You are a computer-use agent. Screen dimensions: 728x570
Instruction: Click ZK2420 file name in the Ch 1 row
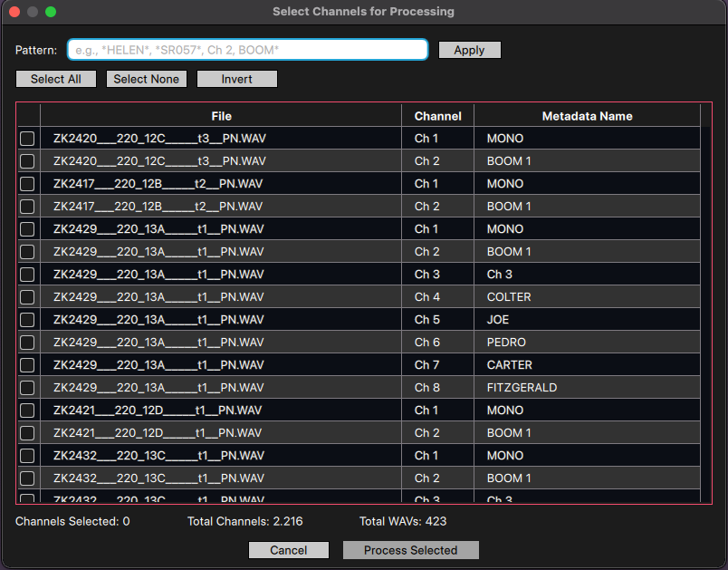point(159,139)
